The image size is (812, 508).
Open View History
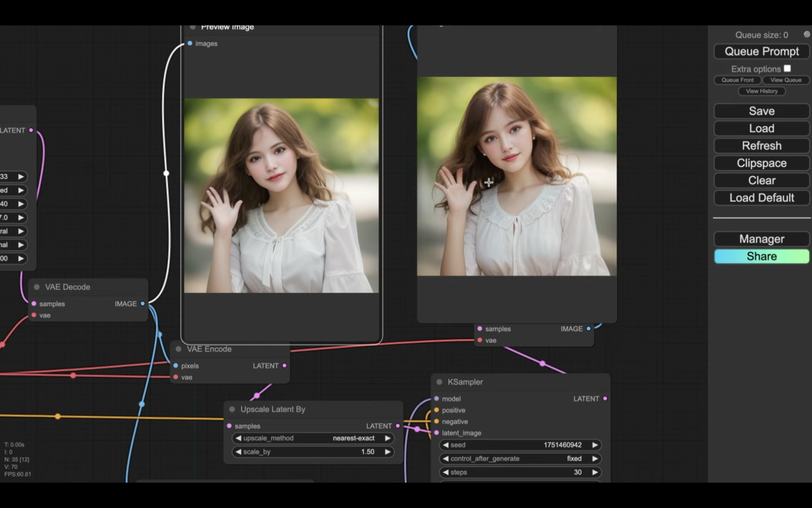point(761,91)
